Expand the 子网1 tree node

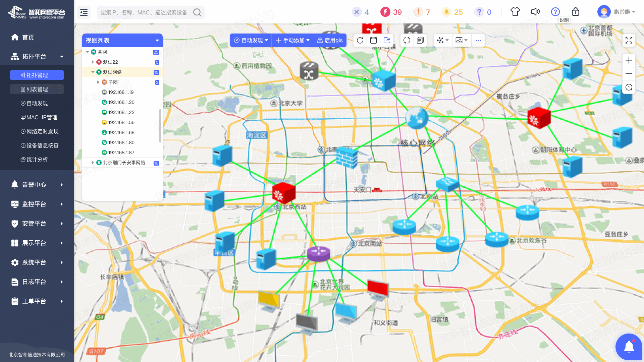98,82
